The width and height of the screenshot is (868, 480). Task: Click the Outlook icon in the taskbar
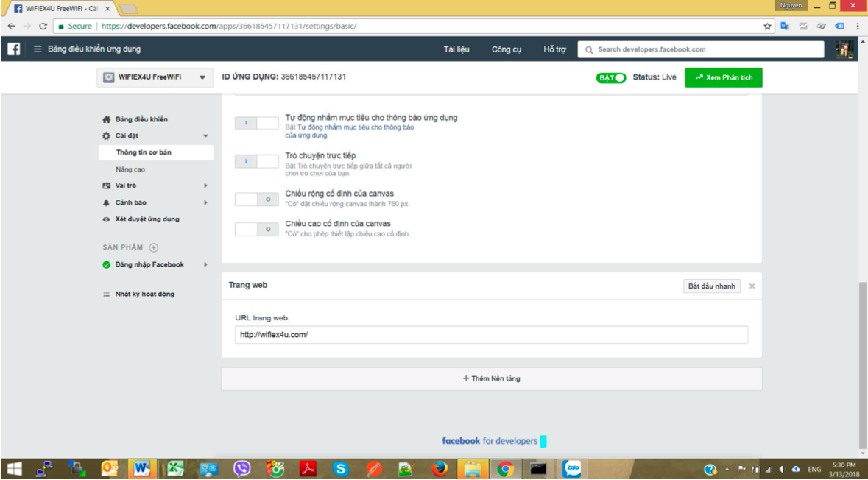(x=110, y=470)
